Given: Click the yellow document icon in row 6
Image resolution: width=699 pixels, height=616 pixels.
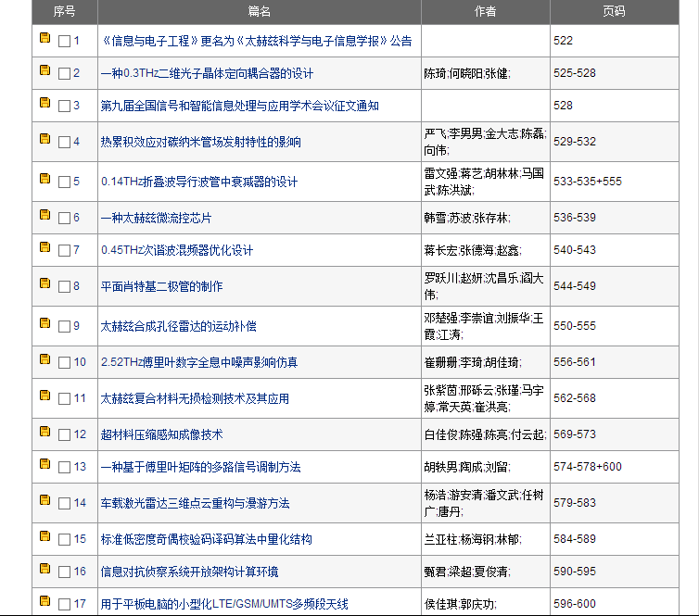Looking at the screenshot, I should coord(44,215).
